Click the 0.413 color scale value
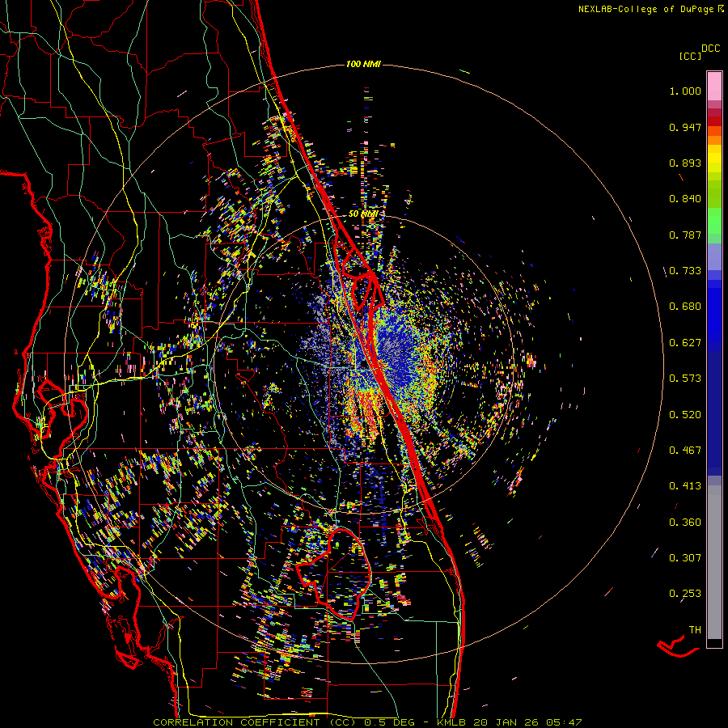The width and height of the screenshot is (728, 728). tap(685, 486)
